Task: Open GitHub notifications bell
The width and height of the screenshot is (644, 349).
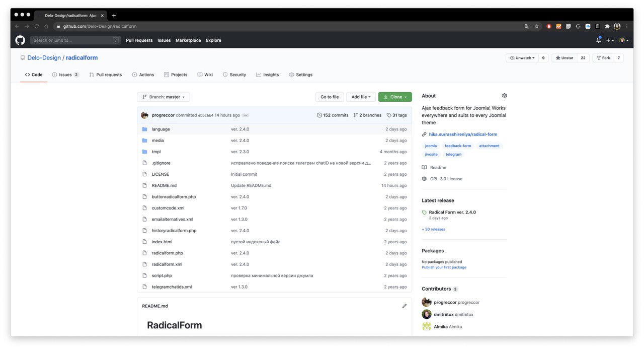Action: 598,40
